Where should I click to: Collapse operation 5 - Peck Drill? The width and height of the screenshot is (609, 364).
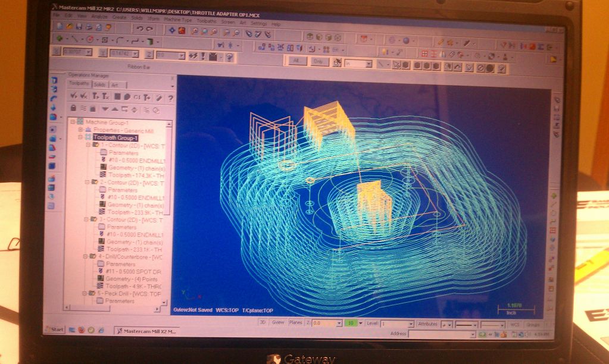pos(85,293)
